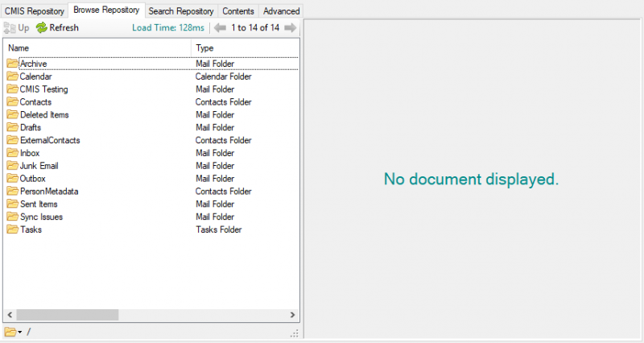Click the Up navigation button

point(17,28)
